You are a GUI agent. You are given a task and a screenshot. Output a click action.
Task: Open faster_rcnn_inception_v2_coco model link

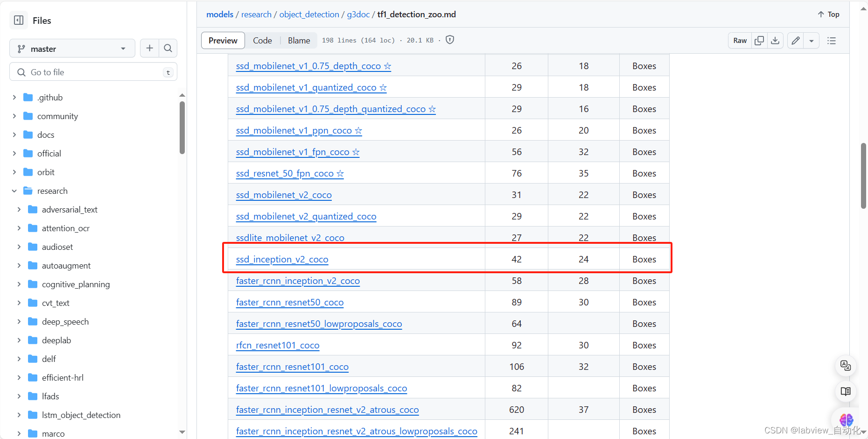click(298, 281)
